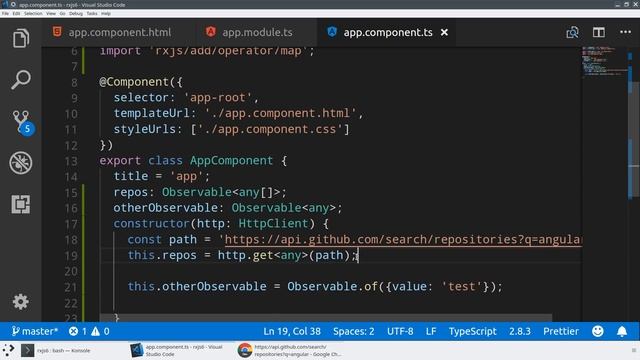Click the 'AppComponent' class name

point(231,160)
